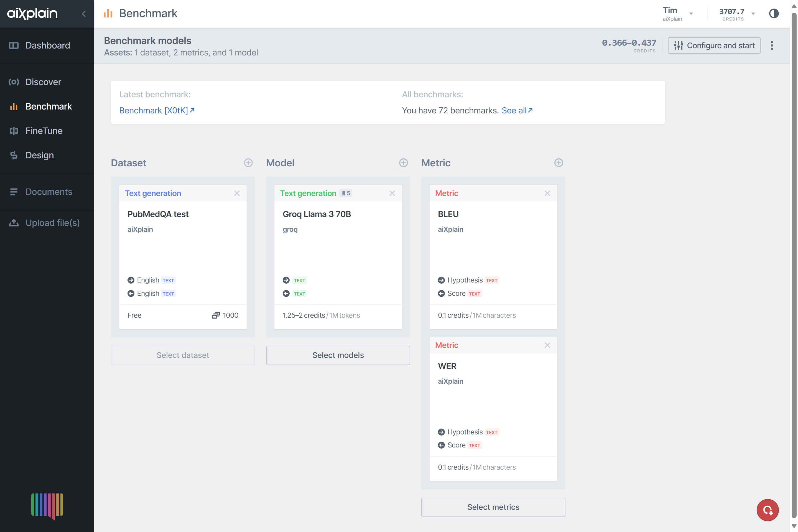Image resolution: width=798 pixels, height=532 pixels.
Task: Click the output arrow icon on Groq model card
Action: 286,294
